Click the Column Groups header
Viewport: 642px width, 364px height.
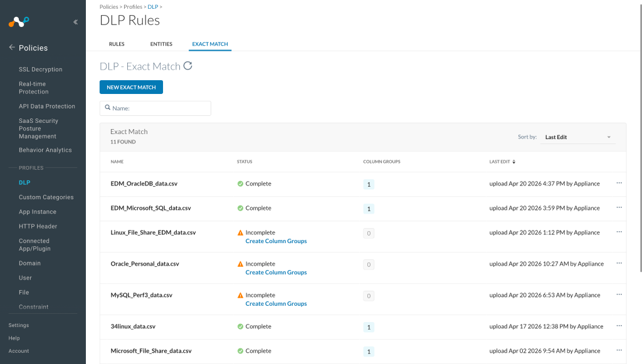[x=382, y=162]
